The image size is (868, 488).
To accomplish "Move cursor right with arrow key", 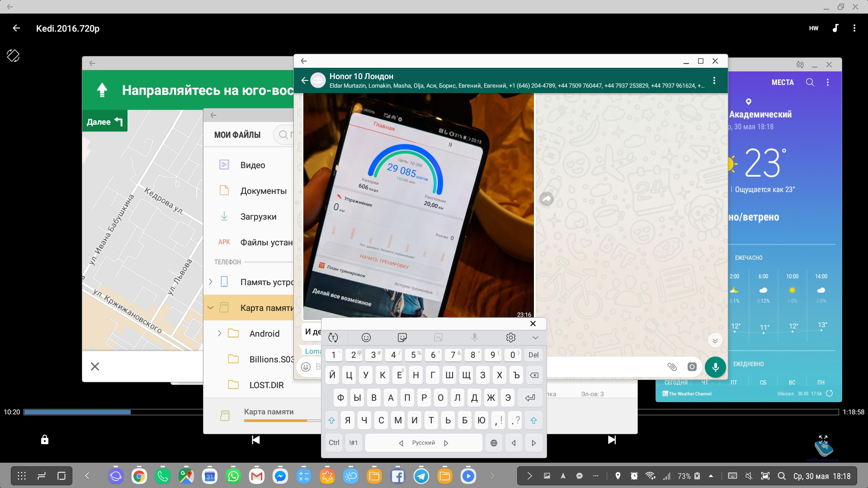I will pyautogui.click(x=533, y=443).
